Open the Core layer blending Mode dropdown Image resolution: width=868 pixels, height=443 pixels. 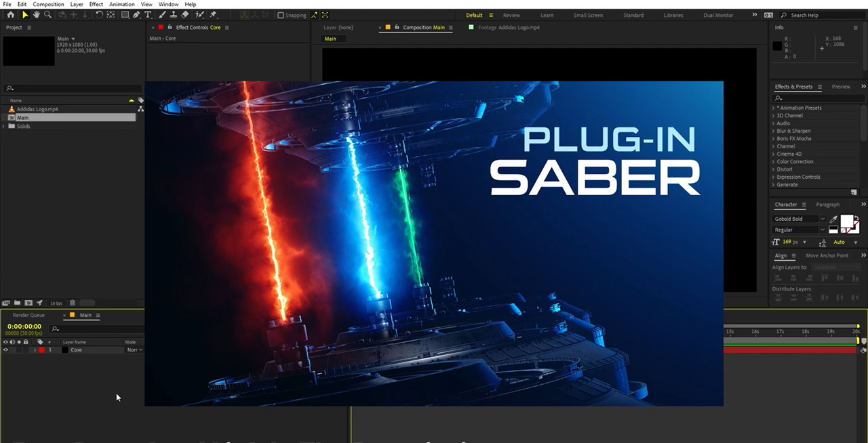click(x=135, y=350)
